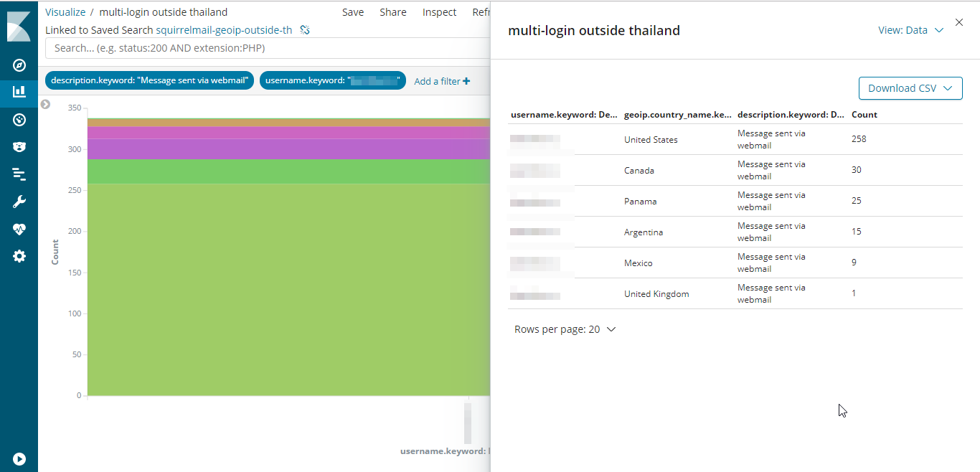Viewport: 980px width, 472px height.
Task: Open Rows per page: 20 selector
Action: coord(565,329)
